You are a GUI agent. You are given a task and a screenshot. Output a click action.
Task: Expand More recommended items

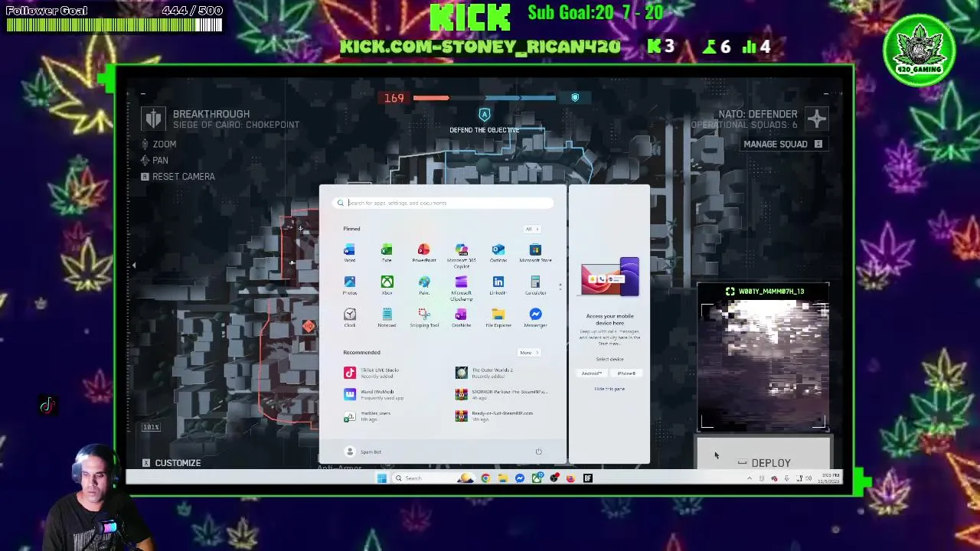tap(529, 353)
